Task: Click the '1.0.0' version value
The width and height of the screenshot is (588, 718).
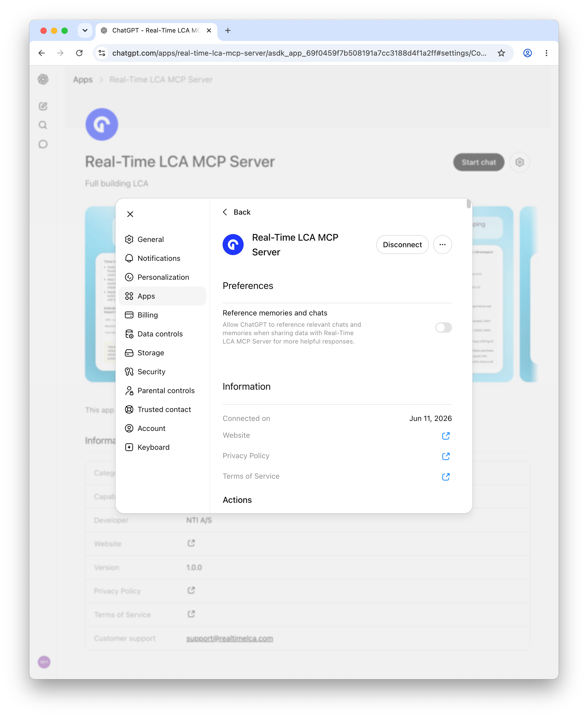Action: (x=194, y=567)
